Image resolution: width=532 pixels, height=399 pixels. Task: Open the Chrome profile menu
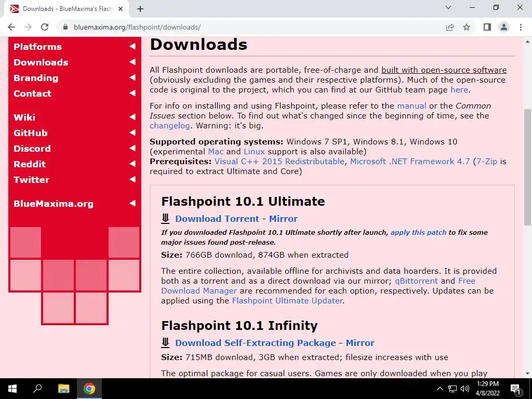(504, 27)
